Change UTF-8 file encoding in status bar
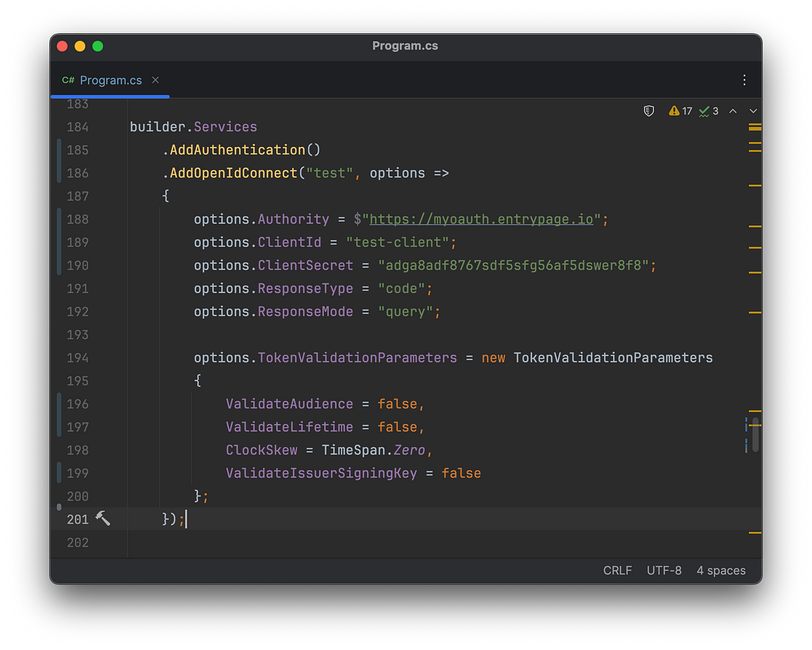The image size is (812, 650). (x=664, y=570)
